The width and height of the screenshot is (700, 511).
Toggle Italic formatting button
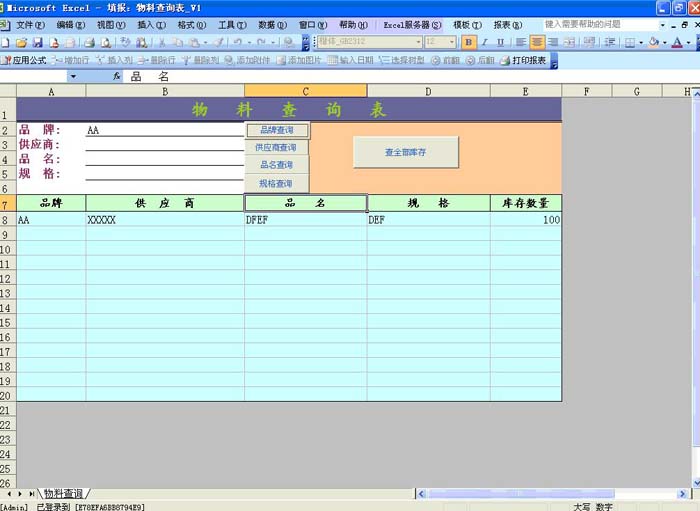pyautogui.click(x=485, y=43)
